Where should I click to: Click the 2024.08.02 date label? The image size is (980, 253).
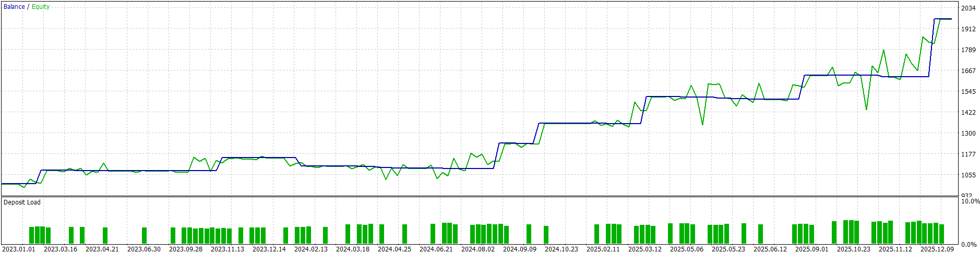tap(478, 249)
